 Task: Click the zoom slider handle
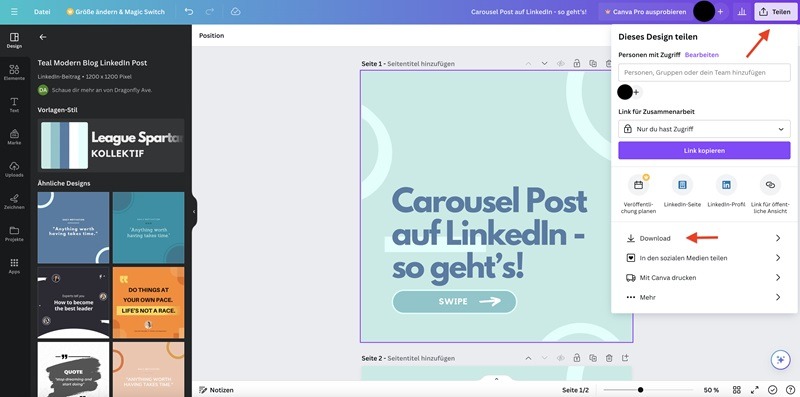pyautogui.click(x=640, y=390)
